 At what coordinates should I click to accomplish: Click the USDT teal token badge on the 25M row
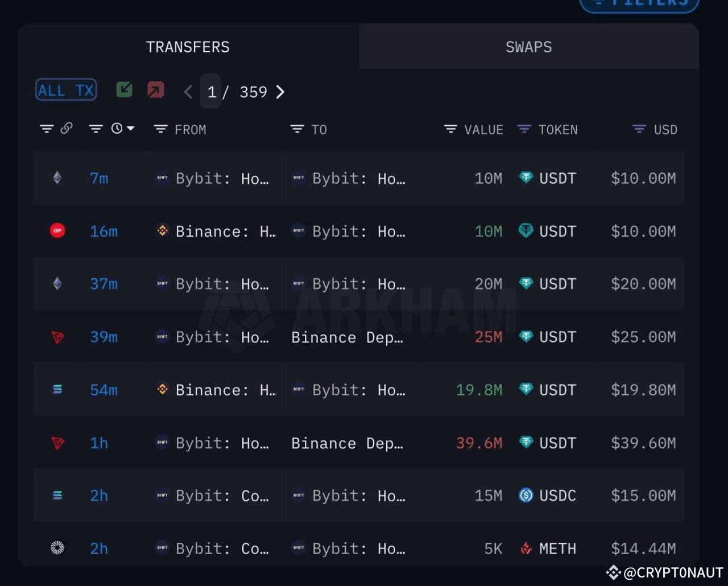525,337
